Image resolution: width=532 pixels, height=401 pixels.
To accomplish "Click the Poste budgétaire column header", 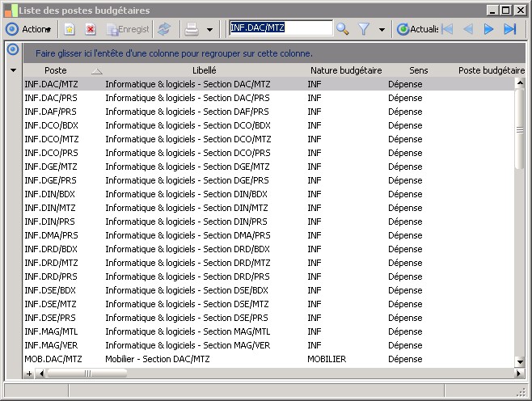I will click(492, 70).
